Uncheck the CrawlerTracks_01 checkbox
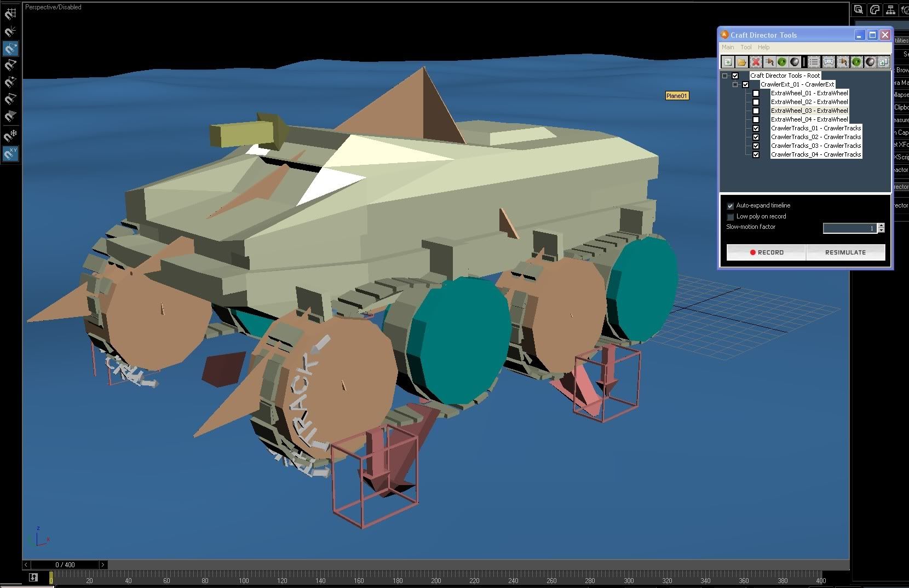Viewport: 909px width, 588px height. (x=756, y=128)
